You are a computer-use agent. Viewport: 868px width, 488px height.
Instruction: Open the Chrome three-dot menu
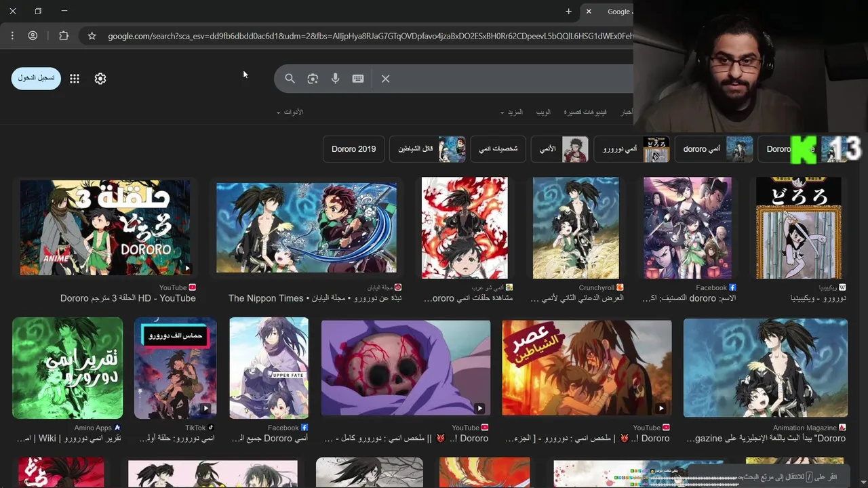[12, 36]
